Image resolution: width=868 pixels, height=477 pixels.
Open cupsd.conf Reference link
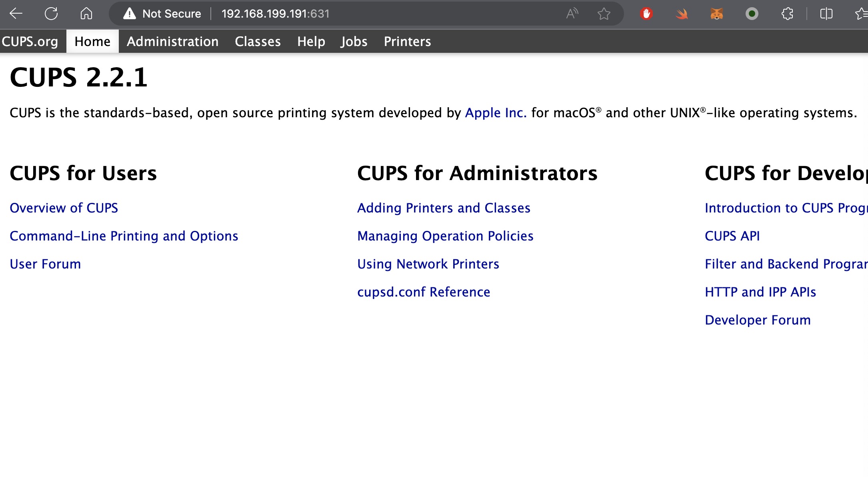click(x=424, y=292)
